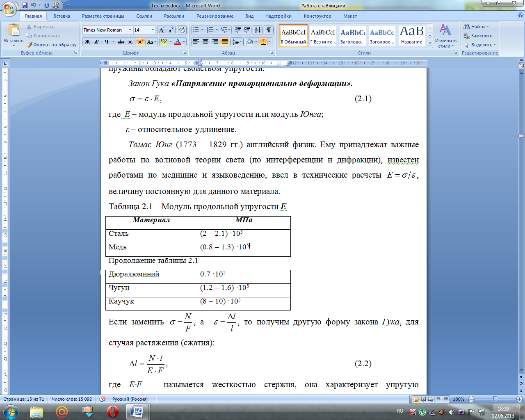Viewport: 525px width, 420px height.
Task: Click the Sort icon
Action: click(258, 30)
